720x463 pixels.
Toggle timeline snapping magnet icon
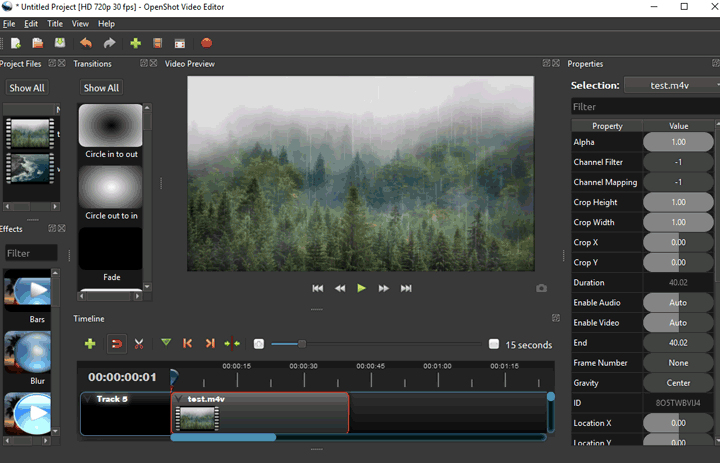coord(116,344)
